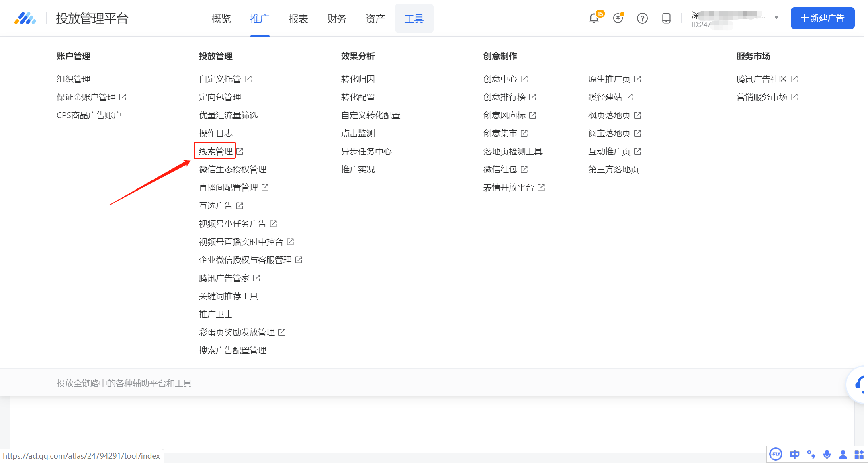Screen dimensions: 868x463
Task: Switch to the 财务 tab
Action: coord(337,18)
